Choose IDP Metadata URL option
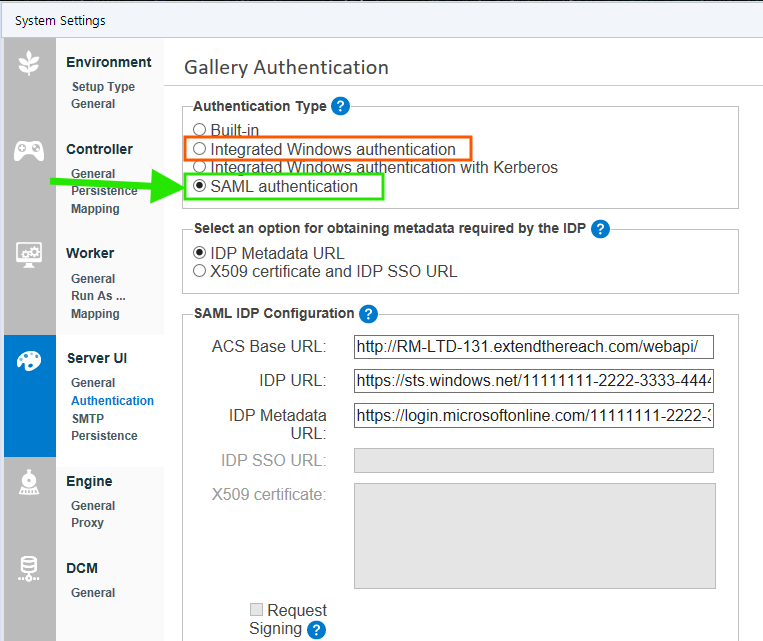 tap(200, 253)
